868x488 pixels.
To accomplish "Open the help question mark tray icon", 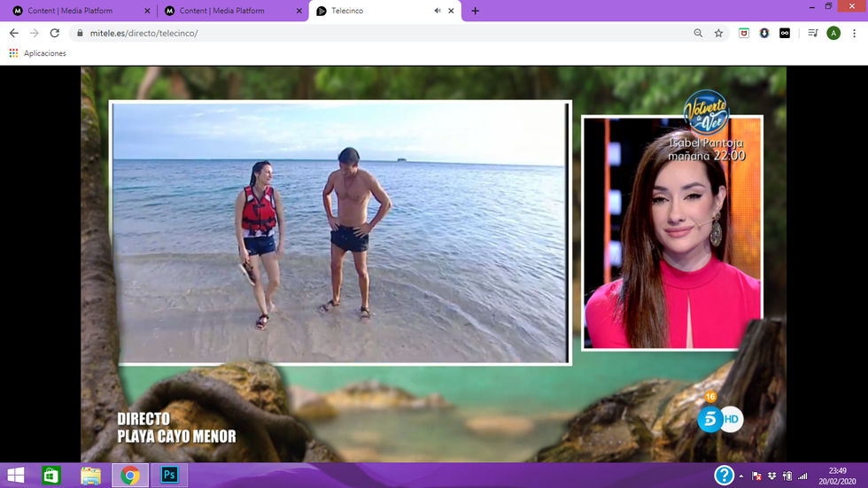I will click(x=725, y=476).
